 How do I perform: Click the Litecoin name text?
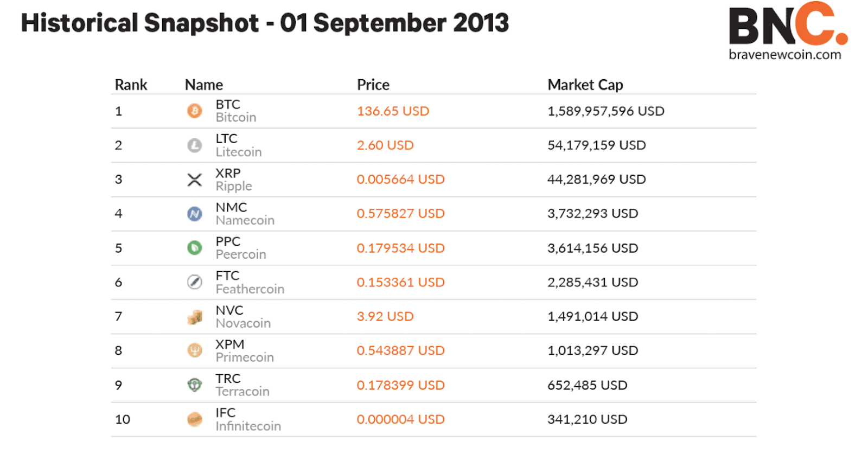click(239, 152)
